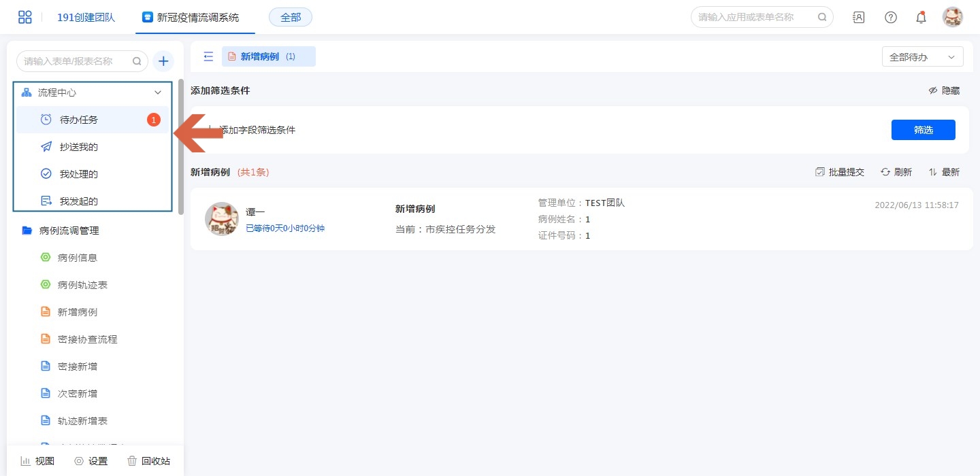Open the 全部待办 dropdown
Viewport: 980px width, 476px height.
[922, 57]
